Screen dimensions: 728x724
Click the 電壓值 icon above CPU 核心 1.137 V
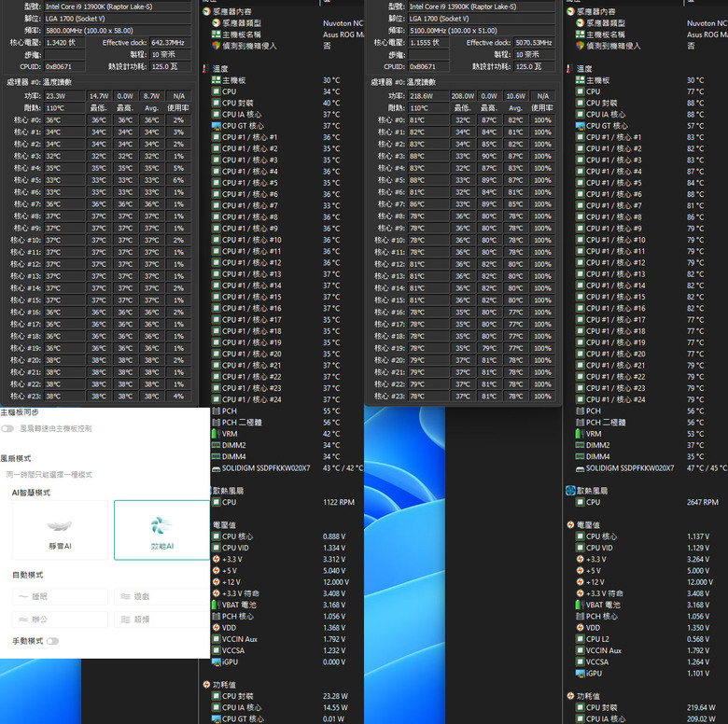[570, 525]
